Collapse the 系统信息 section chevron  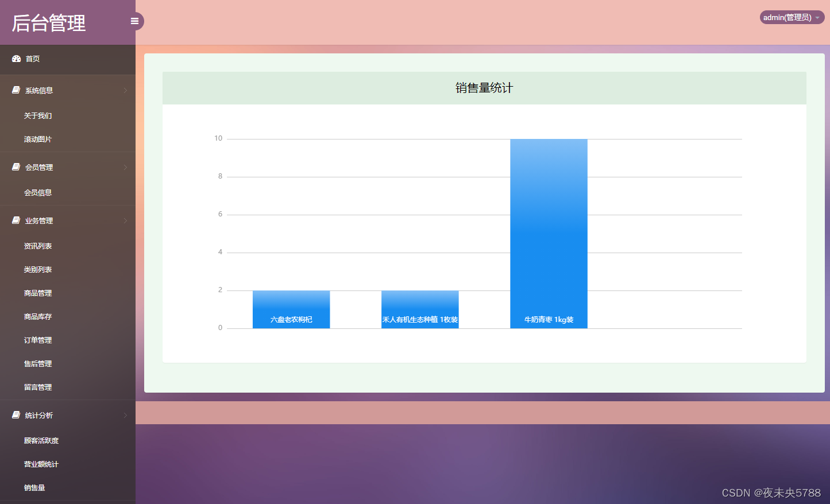(125, 90)
